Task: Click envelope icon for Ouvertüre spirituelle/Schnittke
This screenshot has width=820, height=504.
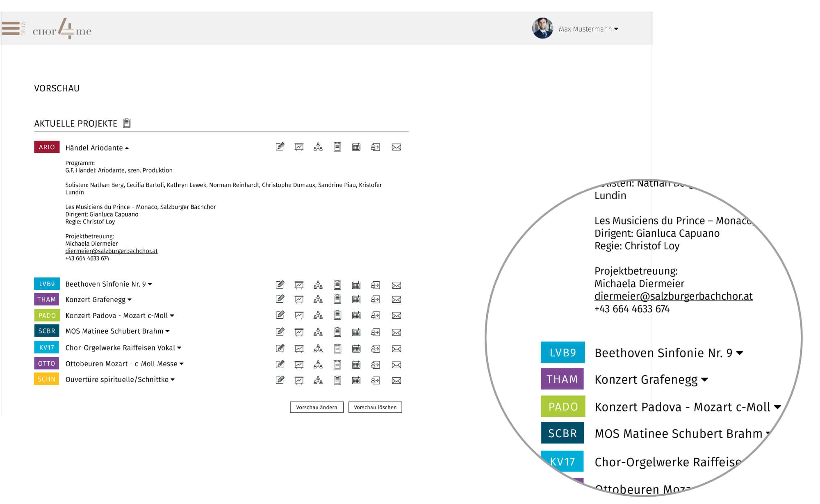Action: click(396, 381)
